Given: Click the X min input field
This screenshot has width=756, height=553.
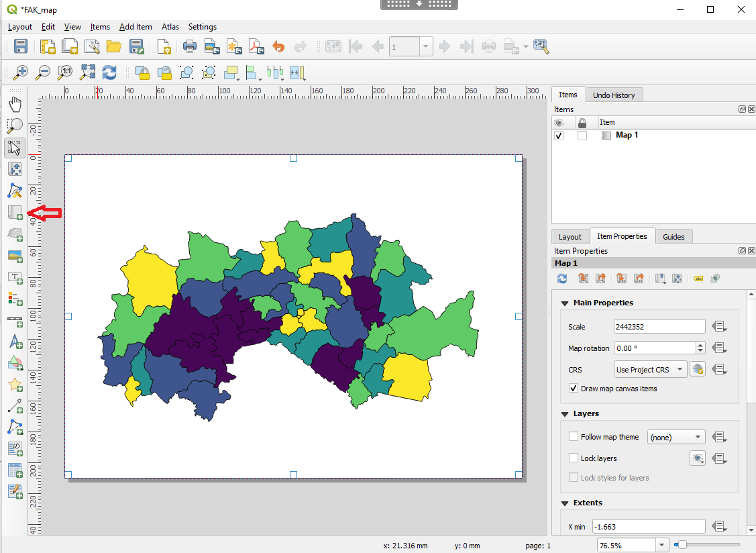Looking at the screenshot, I should [x=649, y=526].
